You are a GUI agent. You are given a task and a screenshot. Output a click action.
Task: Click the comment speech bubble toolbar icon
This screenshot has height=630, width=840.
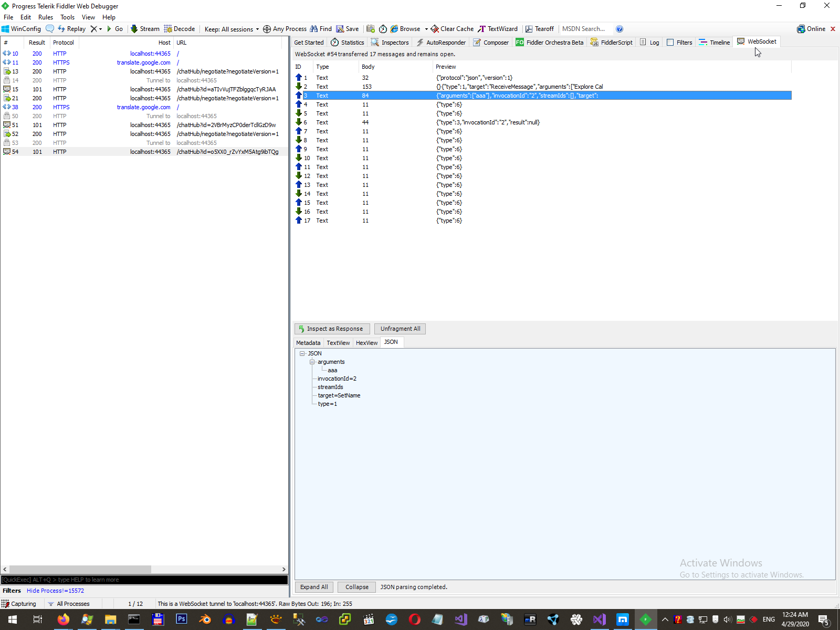50,29
